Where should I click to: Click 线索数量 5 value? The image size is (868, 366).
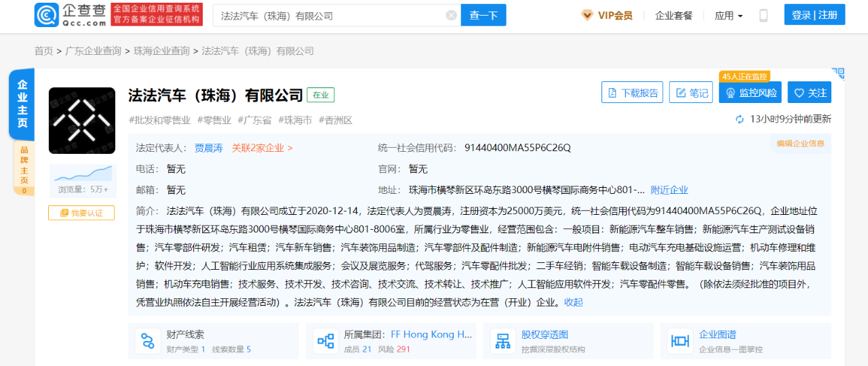[249, 349]
